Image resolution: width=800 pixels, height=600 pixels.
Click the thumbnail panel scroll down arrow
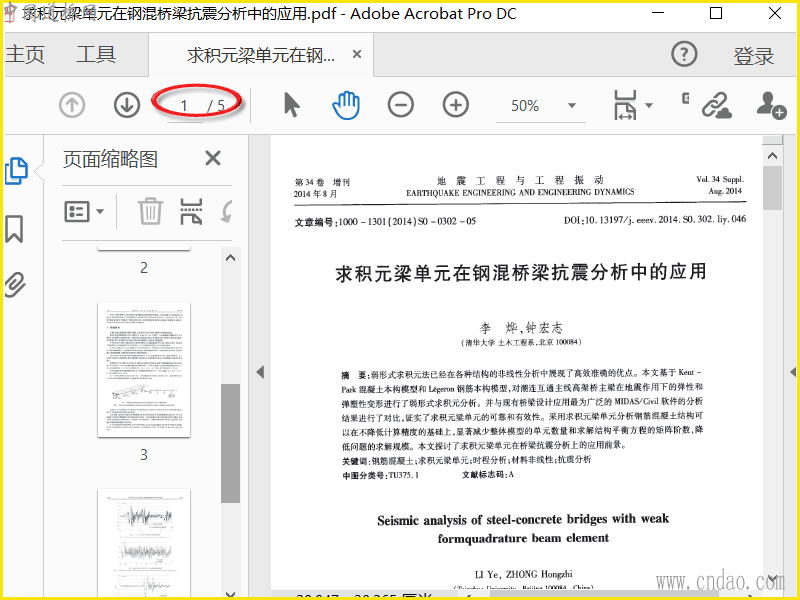pos(231,594)
